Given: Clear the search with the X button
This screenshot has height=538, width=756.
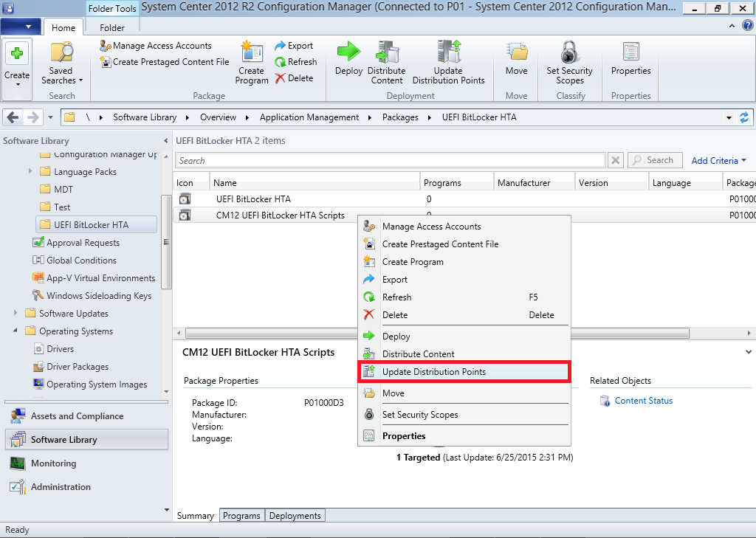Looking at the screenshot, I should [616, 161].
